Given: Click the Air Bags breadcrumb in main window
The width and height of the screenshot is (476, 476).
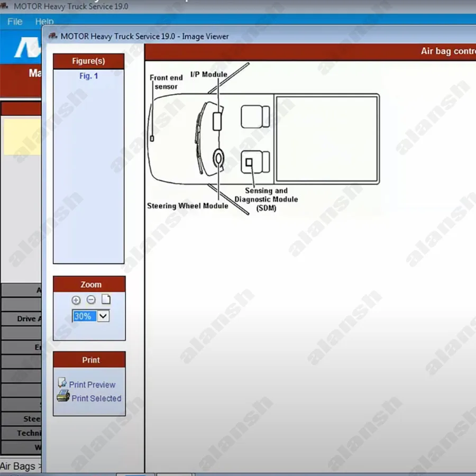Looking at the screenshot, I should click(17, 466).
